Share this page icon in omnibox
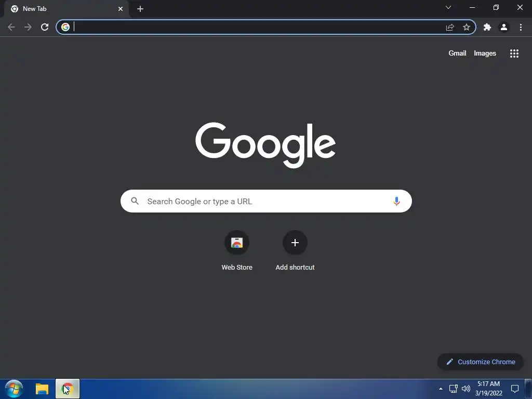This screenshot has width=532, height=399. (450, 27)
